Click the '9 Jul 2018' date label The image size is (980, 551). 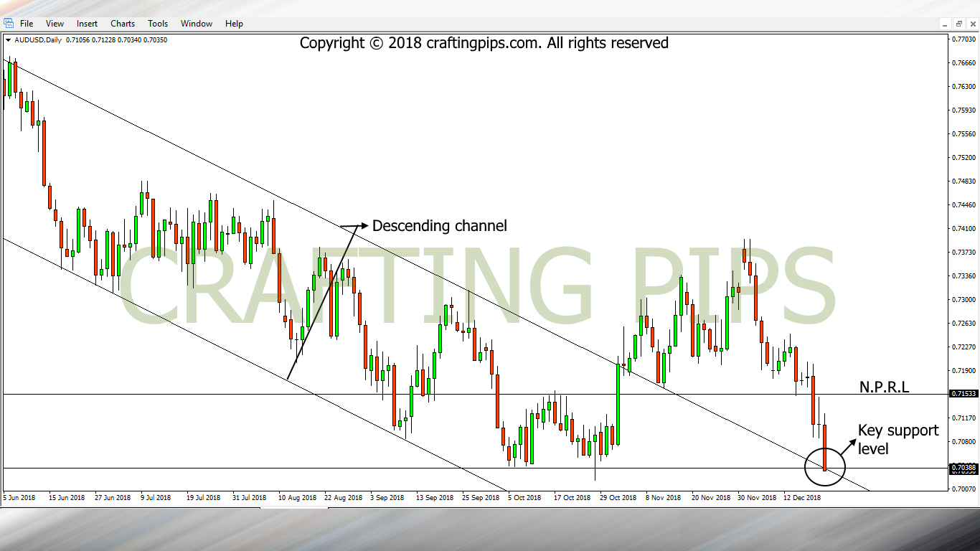(x=156, y=496)
